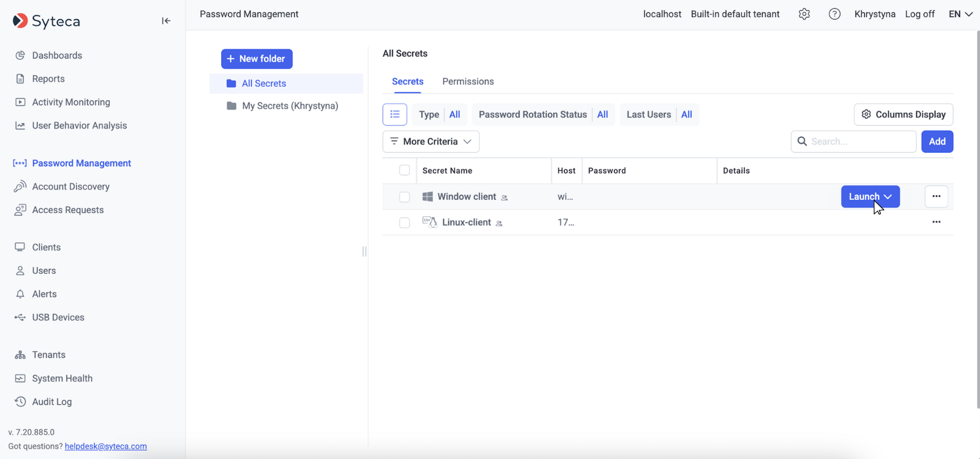Select My Secrets (Khrystyna) folder
The width and height of the screenshot is (980, 459).
click(x=289, y=106)
